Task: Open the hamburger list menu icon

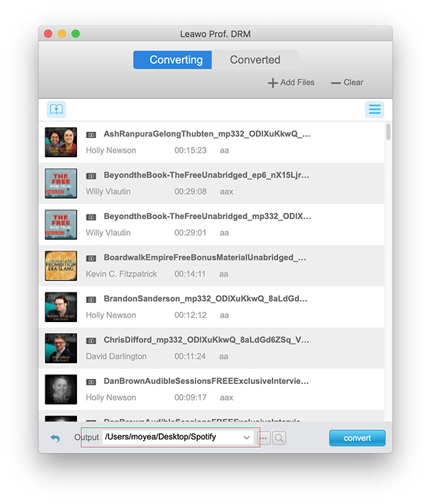Action: tap(374, 110)
